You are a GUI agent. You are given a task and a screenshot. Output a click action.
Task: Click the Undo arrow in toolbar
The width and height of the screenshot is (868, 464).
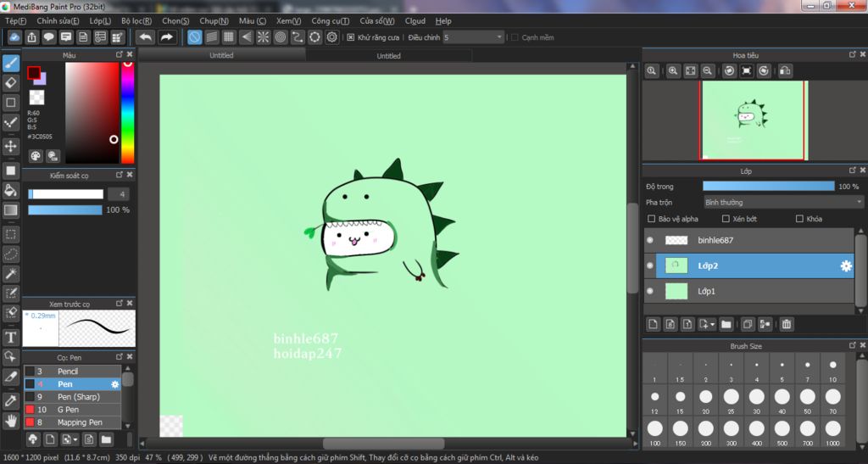point(146,37)
